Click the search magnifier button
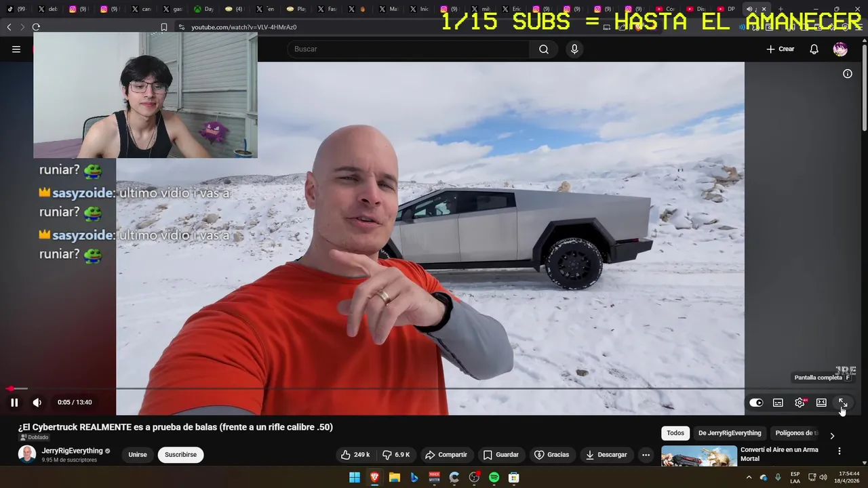Screen dimensions: 868x488 544,49
